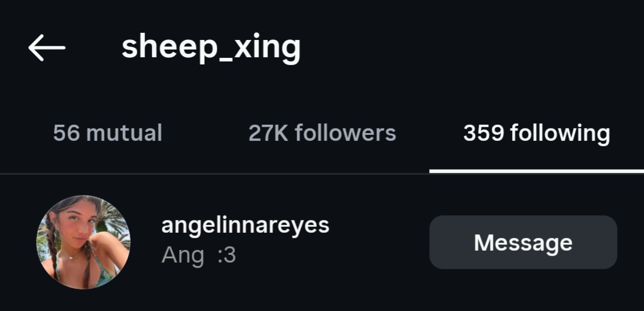Open the angelinnareyes username link
Screen dimensions: 644x311
[x=245, y=226]
